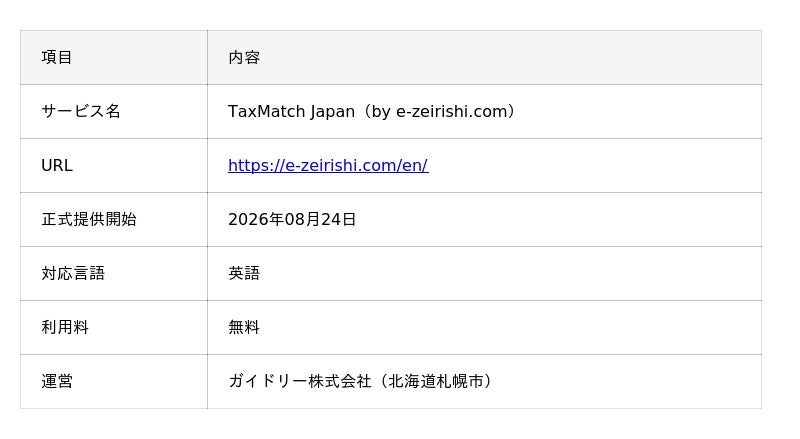Select the URL label cell

coord(114,165)
